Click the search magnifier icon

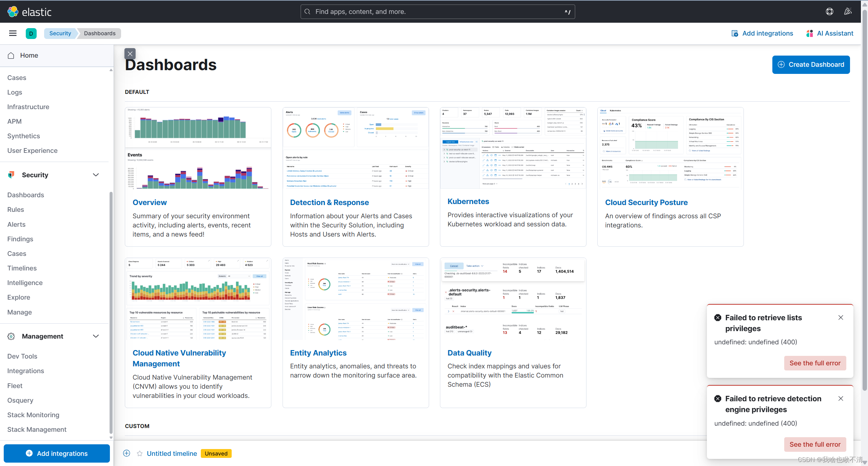coord(307,12)
